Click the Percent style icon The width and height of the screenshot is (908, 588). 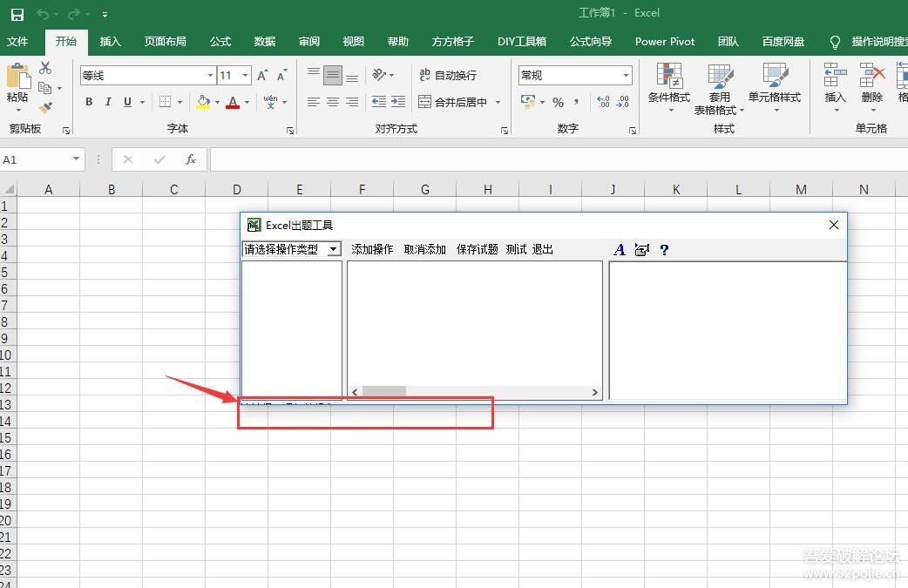pos(558,103)
